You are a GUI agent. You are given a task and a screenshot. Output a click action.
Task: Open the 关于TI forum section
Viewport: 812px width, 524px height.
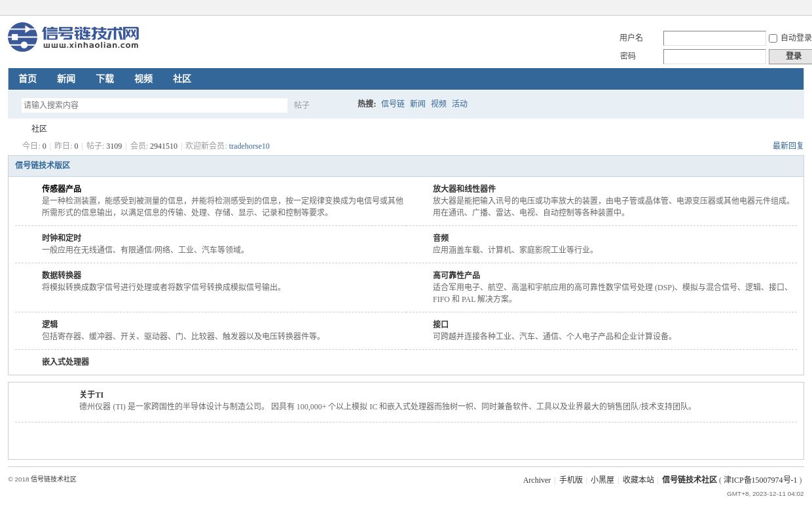click(x=92, y=395)
